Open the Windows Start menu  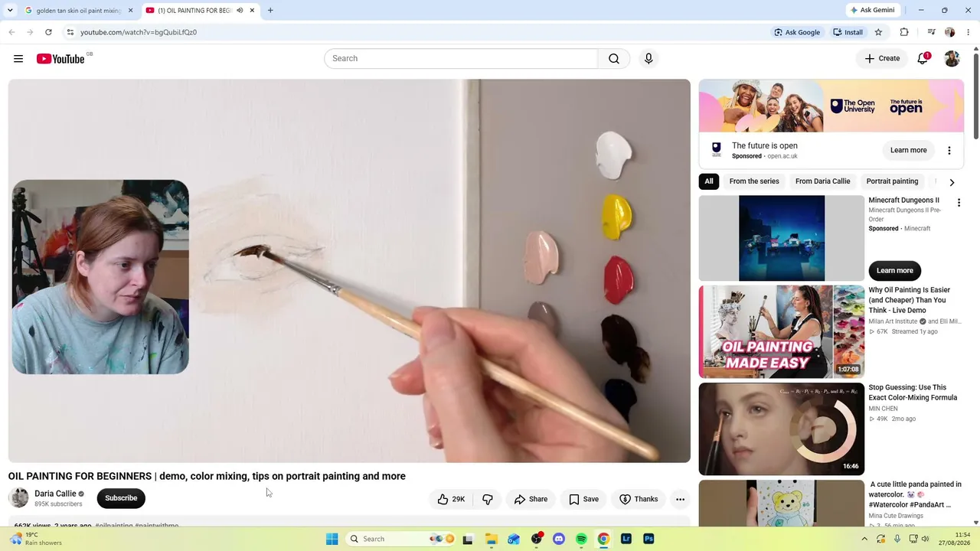pos(332,539)
